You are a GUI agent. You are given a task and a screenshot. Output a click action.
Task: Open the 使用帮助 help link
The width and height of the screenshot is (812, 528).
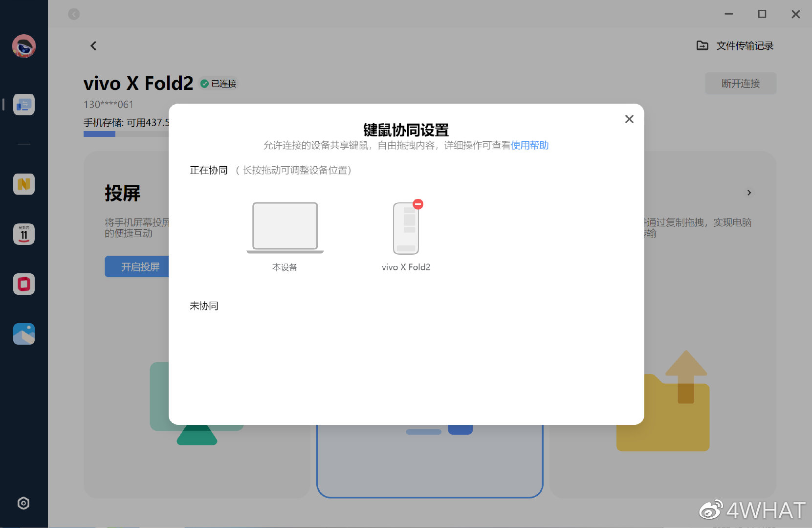click(529, 145)
